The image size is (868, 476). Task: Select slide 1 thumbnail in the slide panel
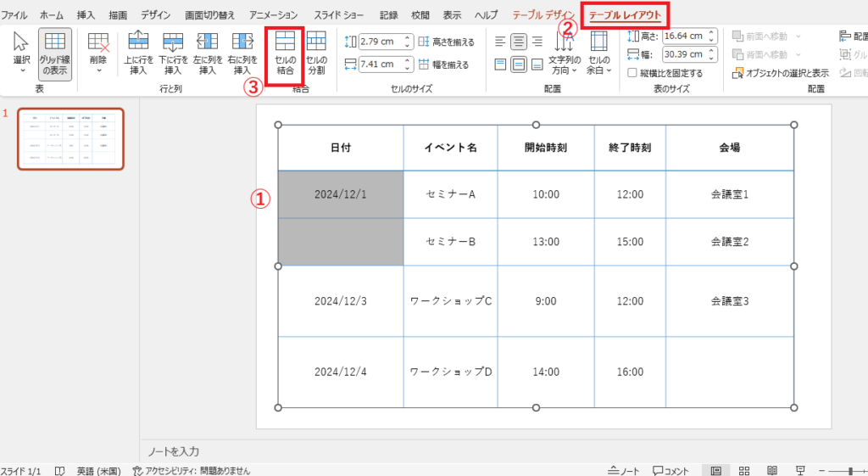[71, 138]
